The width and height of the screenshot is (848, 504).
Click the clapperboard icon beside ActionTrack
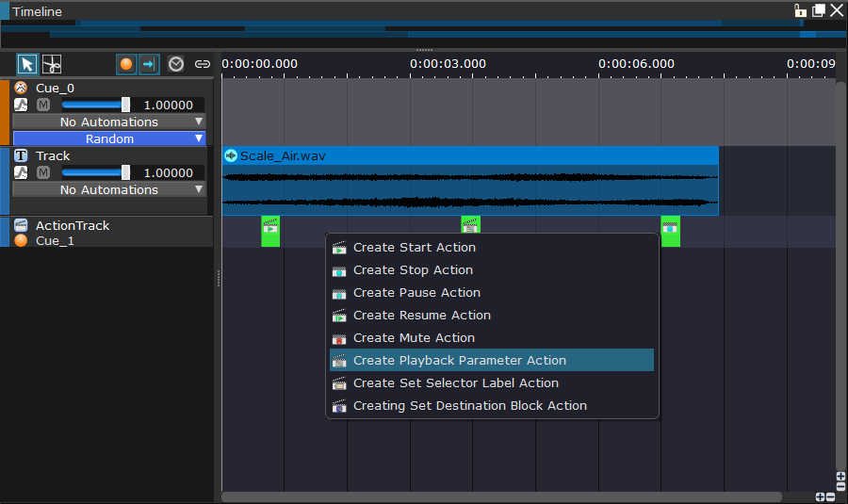click(x=21, y=225)
